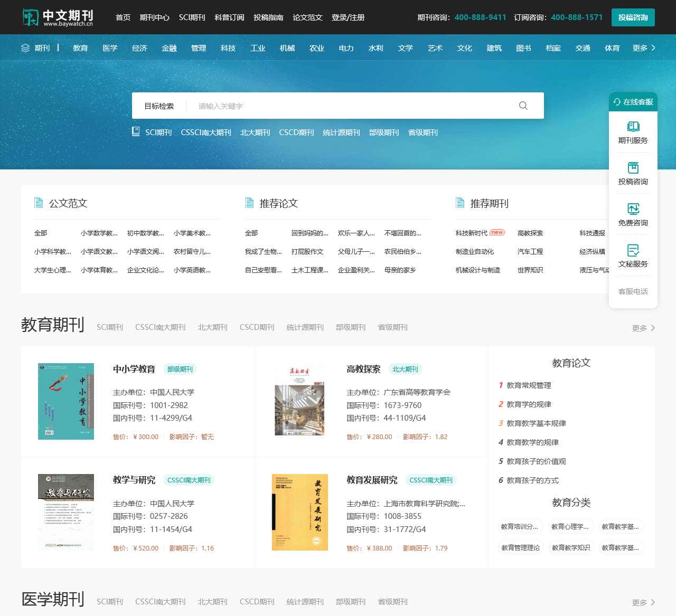
Task: Filter 教育期刊 by 北大期刊
Action: click(213, 327)
